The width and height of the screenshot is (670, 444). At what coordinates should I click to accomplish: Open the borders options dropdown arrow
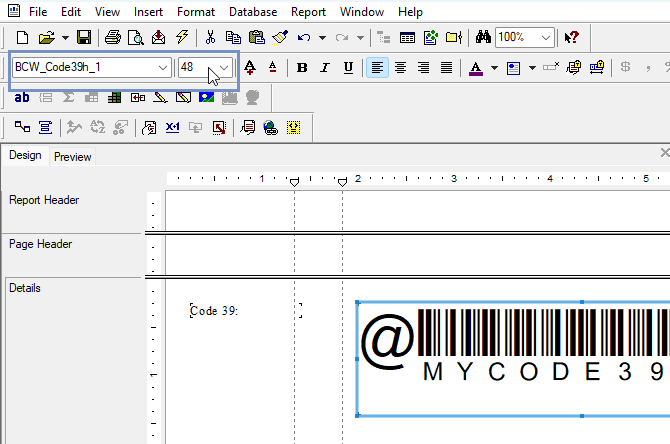tap(532, 68)
